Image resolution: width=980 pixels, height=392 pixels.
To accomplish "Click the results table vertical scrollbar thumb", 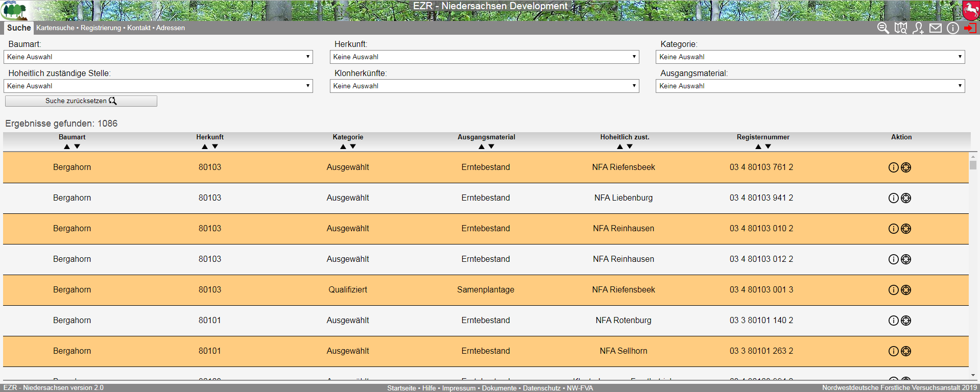I will pyautogui.click(x=973, y=165).
